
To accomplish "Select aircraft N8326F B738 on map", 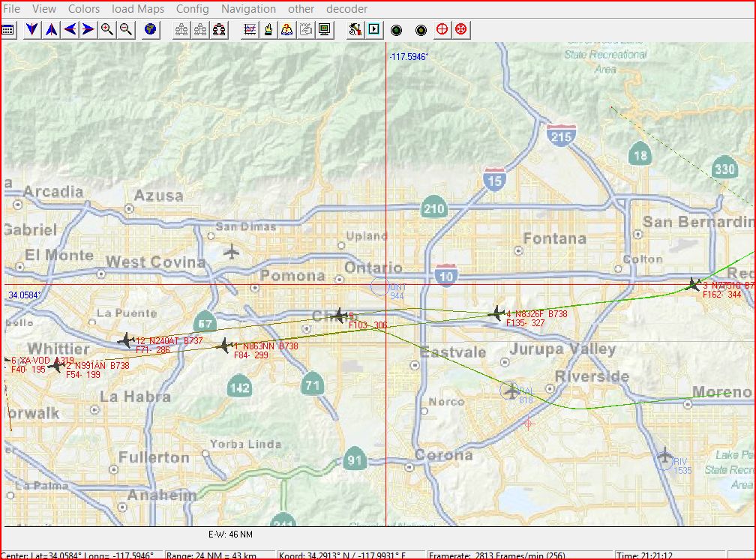I will [496, 313].
